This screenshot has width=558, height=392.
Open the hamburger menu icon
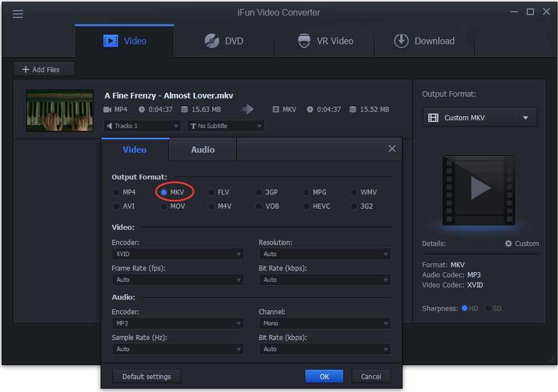pyautogui.click(x=18, y=14)
